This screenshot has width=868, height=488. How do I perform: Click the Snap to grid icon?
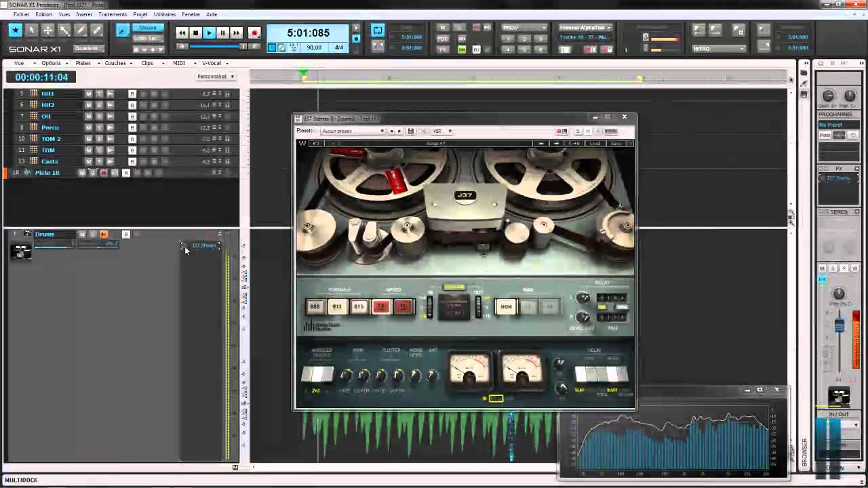[122, 30]
